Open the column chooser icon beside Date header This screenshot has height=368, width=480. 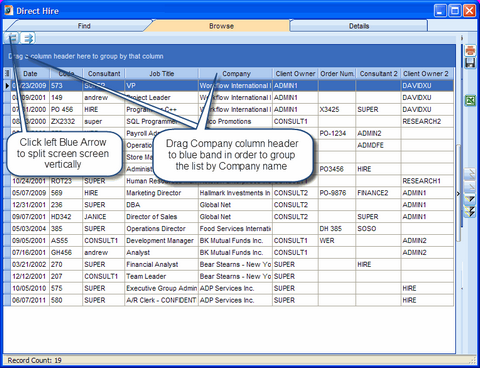click(x=7, y=74)
